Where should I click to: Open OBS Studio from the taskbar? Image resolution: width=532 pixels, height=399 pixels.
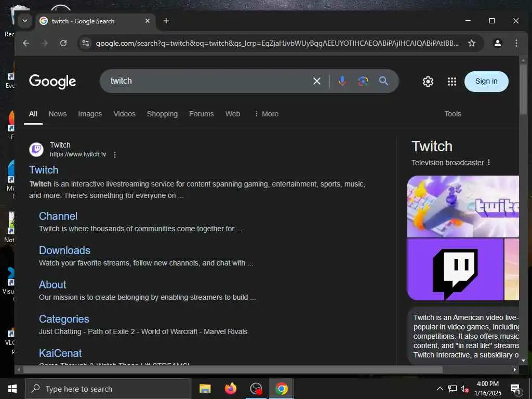point(256,389)
